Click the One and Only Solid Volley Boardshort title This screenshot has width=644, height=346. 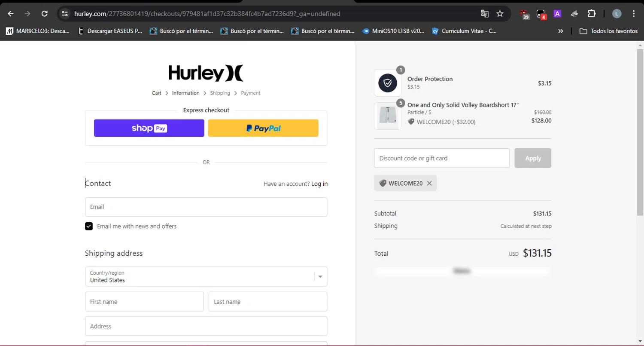click(x=463, y=105)
